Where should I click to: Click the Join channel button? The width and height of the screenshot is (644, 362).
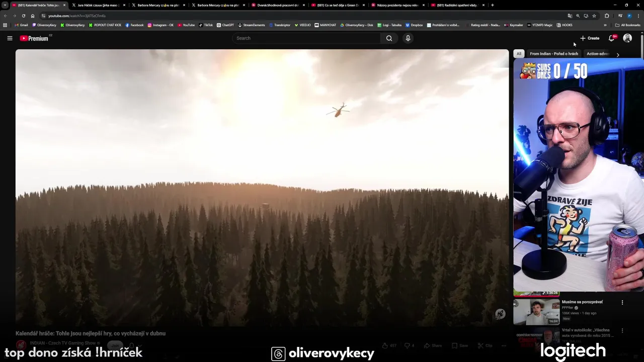(x=115, y=345)
